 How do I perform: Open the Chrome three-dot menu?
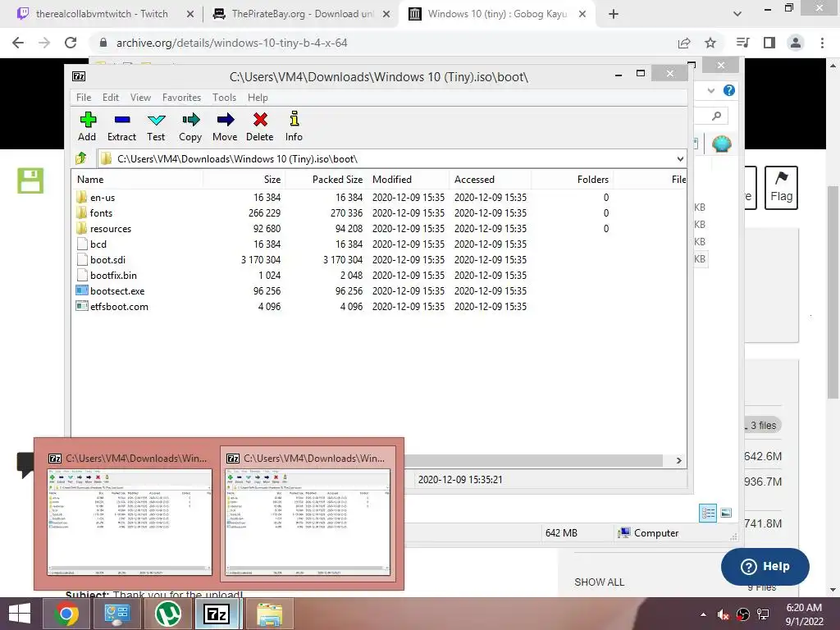click(822, 43)
